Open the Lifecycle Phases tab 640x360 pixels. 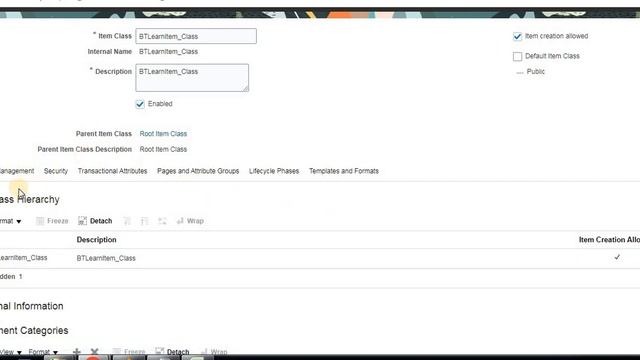click(x=274, y=171)
